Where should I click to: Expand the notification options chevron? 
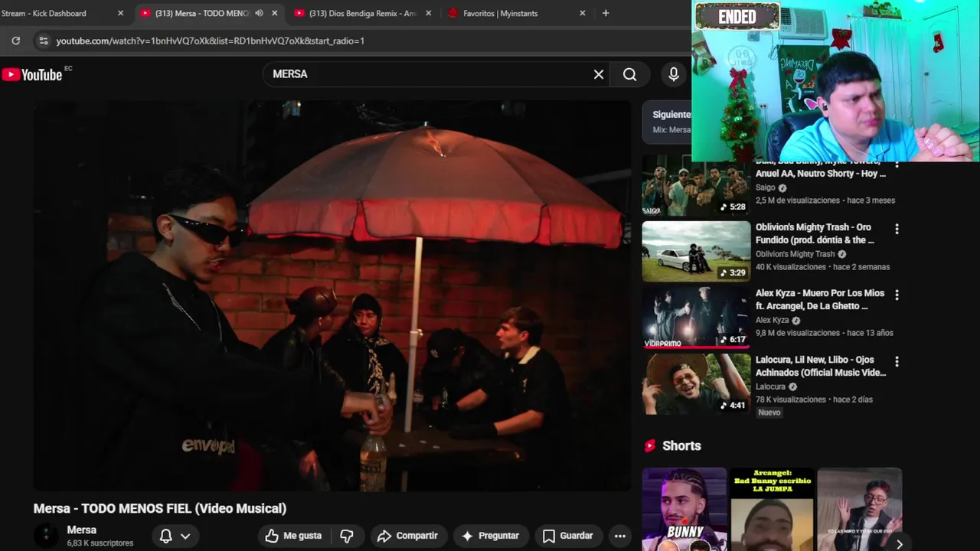point(185,536)
